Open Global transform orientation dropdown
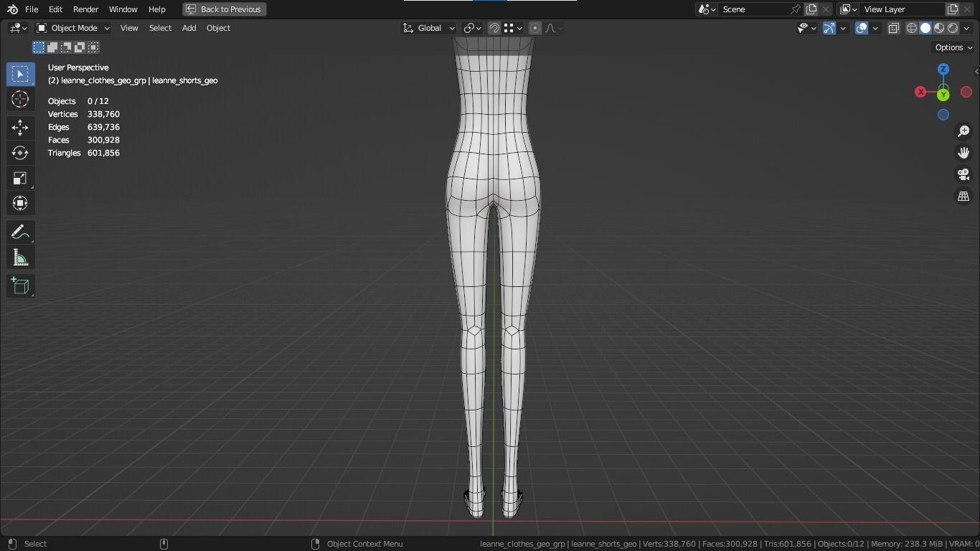The height and width of the screenshot is (551, 980). click(x=428, y=28)
